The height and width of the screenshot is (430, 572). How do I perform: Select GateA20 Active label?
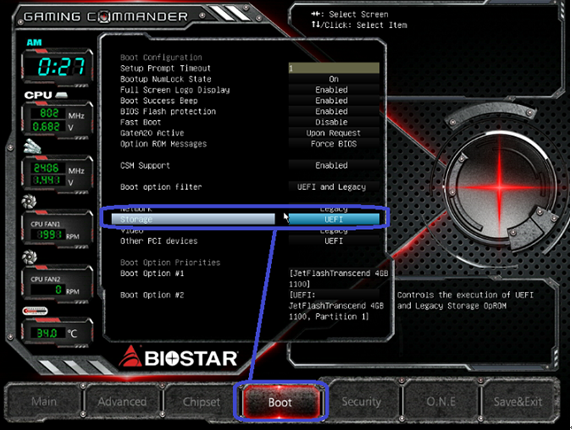(152, 133)
